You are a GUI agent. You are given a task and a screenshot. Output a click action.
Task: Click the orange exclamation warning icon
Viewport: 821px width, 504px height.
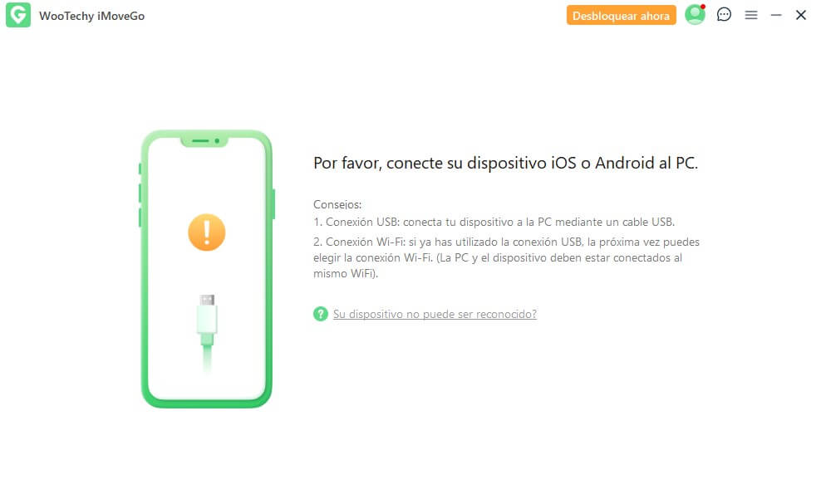tap(207, 232)
